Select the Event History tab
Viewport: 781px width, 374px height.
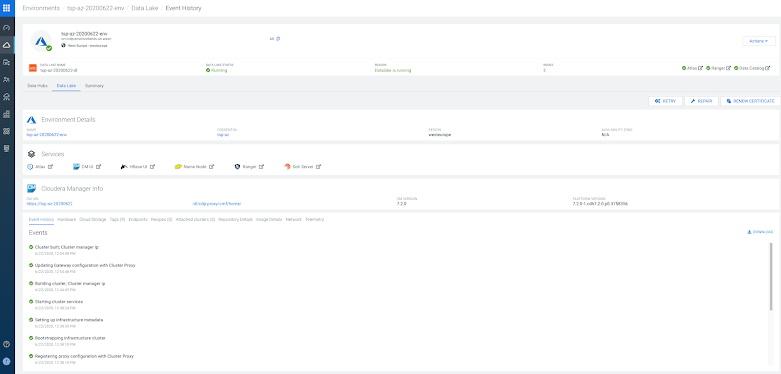[41, 219]
